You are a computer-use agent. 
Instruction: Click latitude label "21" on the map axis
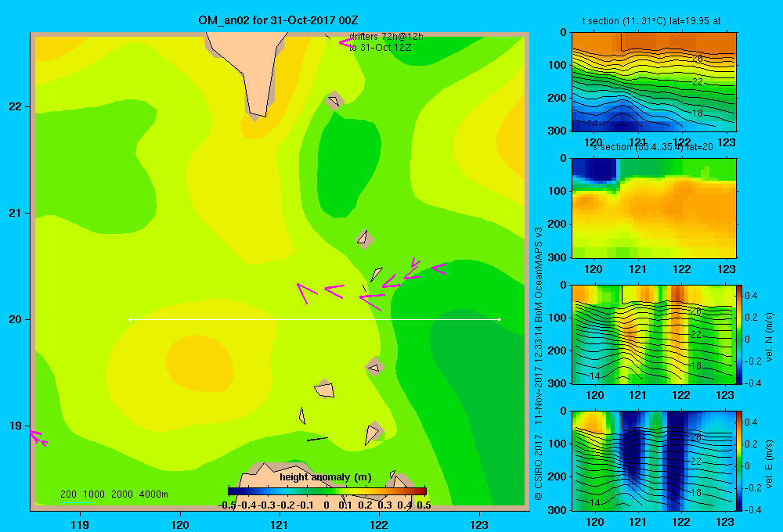pyautogui.click(x=16, y=213)
